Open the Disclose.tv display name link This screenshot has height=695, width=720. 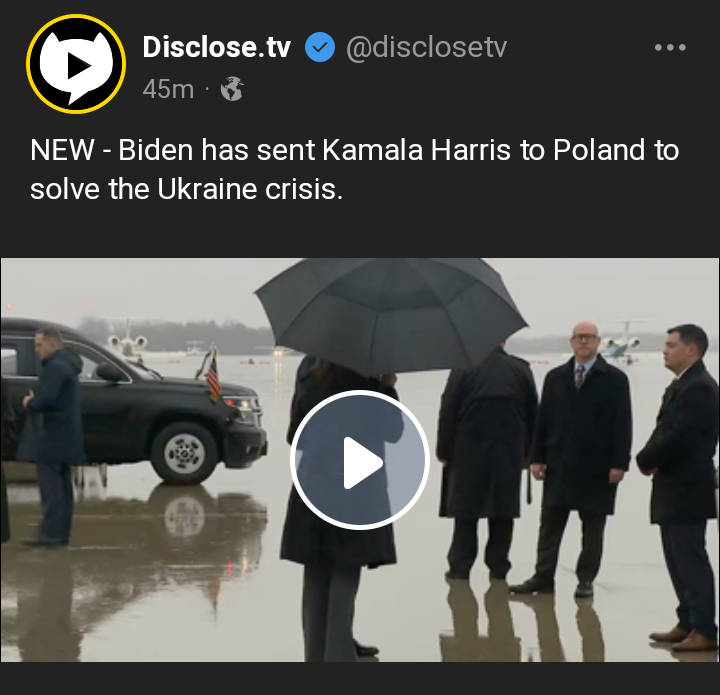(x=216, y=47)
